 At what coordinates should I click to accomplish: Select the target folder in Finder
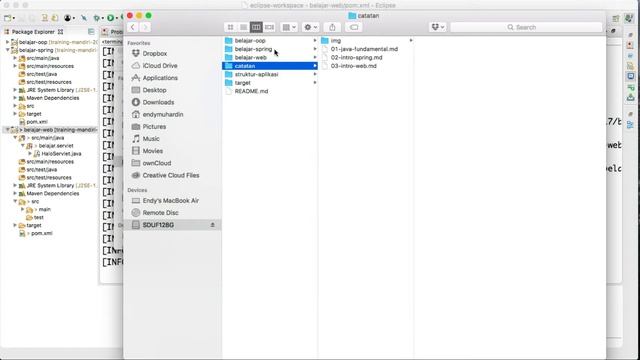coord(270,83)
